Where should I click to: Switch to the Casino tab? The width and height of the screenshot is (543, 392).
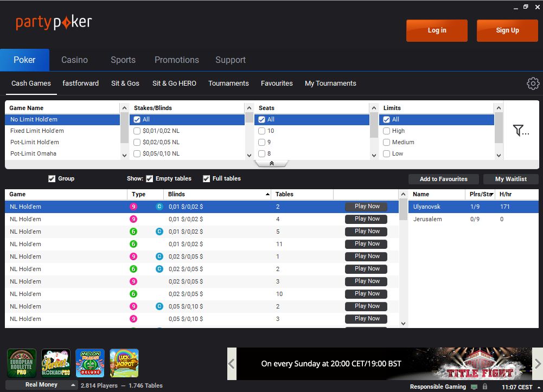tap(74, 60)
